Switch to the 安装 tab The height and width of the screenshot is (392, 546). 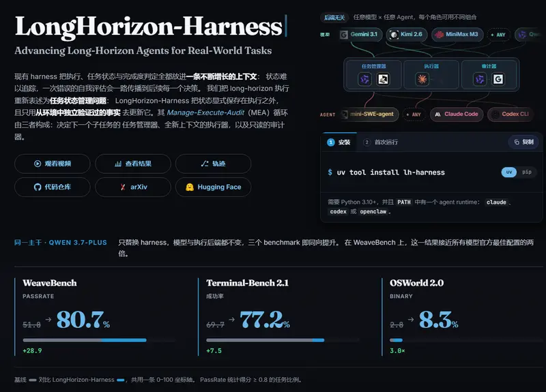[x=339, y=142]
